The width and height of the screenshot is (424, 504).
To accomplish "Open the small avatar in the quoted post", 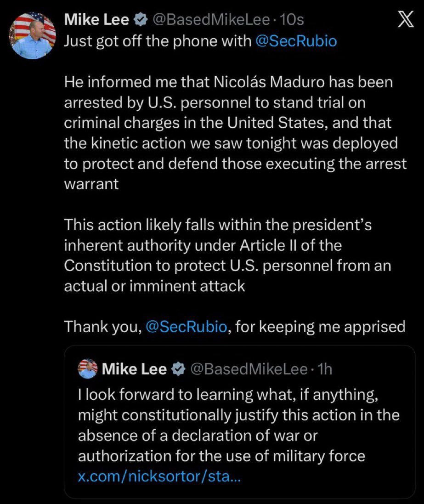I will [88, 368].
